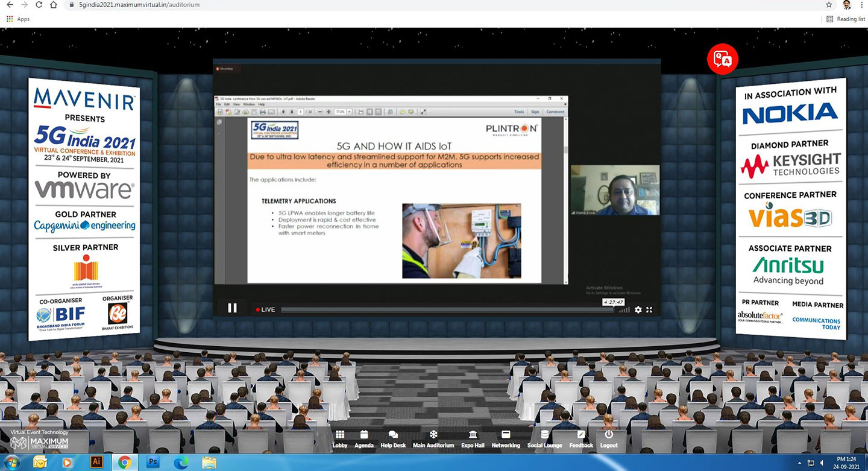Log out of the virtual event
Screen dimensions: 868x471
[609, 439]
